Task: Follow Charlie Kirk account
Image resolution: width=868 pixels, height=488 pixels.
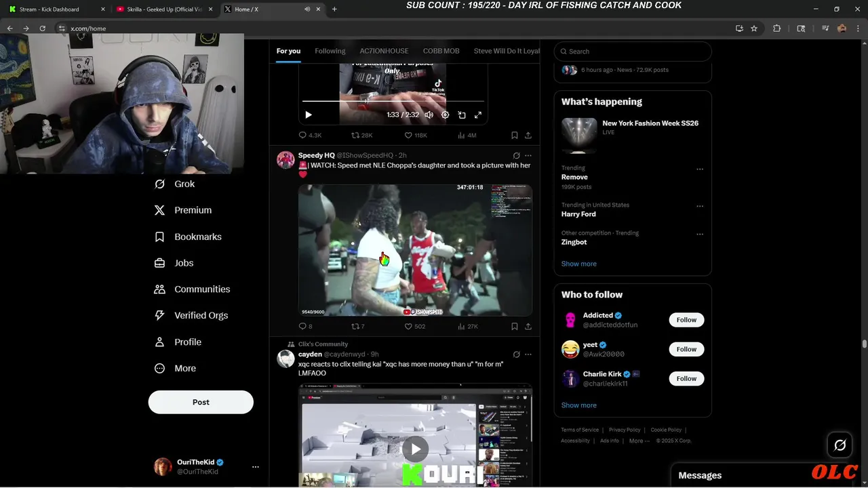Action: 686,378
